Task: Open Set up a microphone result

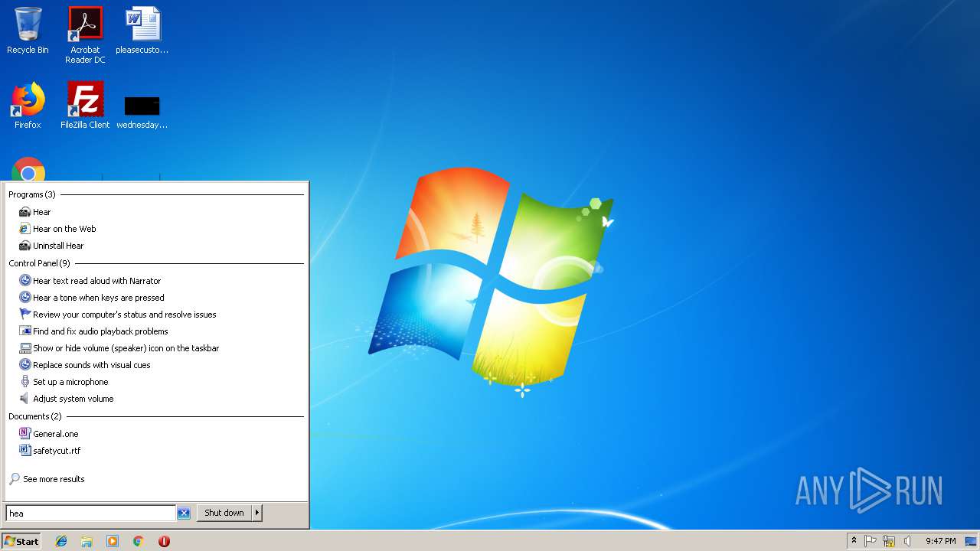Action: pyautogui.click(x=70, y=382)
